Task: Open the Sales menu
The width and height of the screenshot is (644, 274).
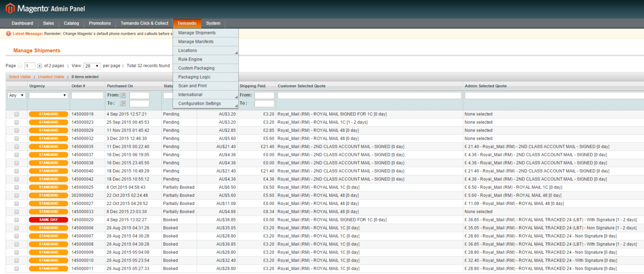Action: 49,23
